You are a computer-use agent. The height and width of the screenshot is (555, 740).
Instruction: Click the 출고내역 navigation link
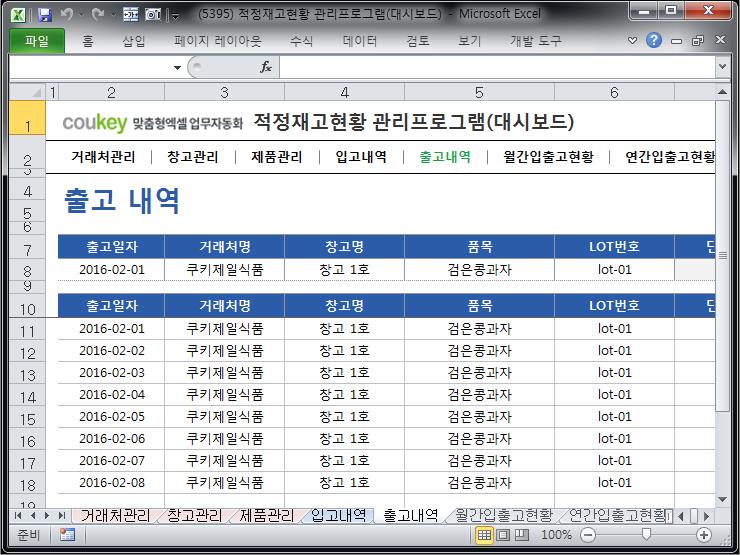pyautogui.click(x=445, y=157)
